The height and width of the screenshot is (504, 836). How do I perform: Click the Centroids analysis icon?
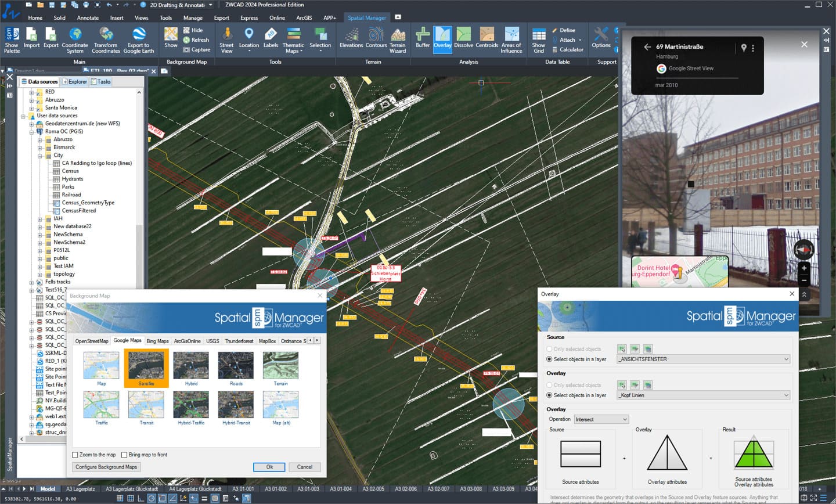tap(487, 38)
